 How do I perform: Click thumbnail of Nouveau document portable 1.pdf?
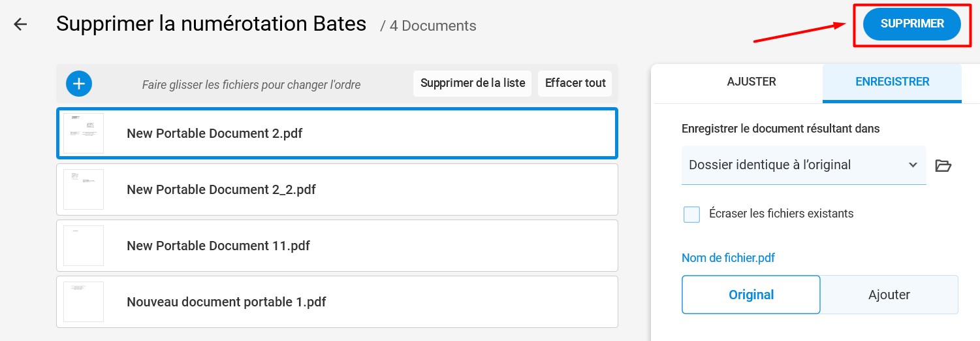coord(84,302)
